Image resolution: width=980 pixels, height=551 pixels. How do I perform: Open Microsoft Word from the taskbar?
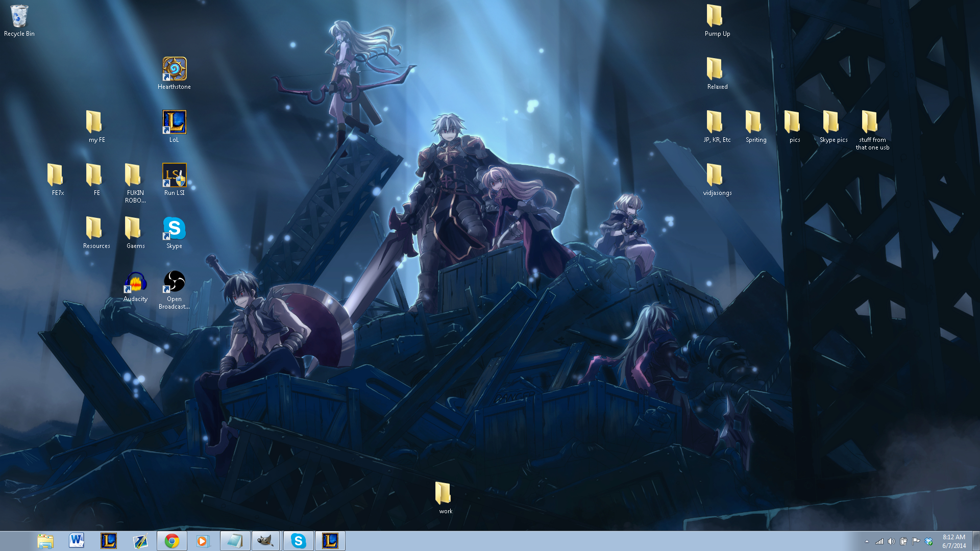coord(77,541)
